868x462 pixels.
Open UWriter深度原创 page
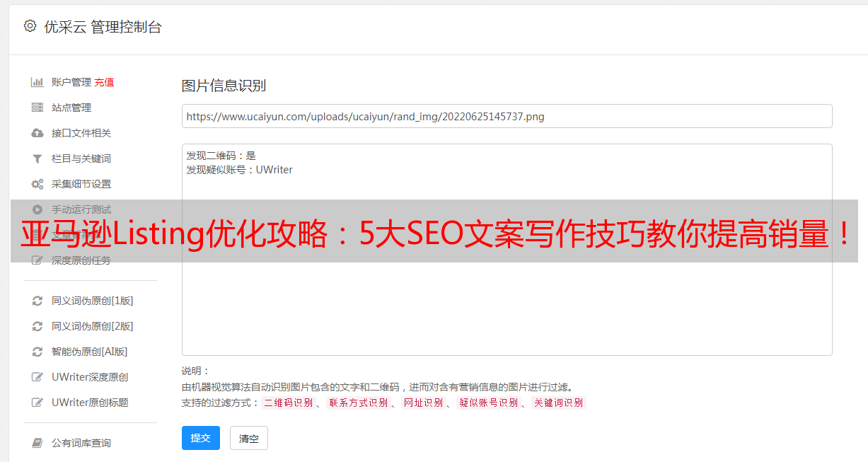coord(90,377)
